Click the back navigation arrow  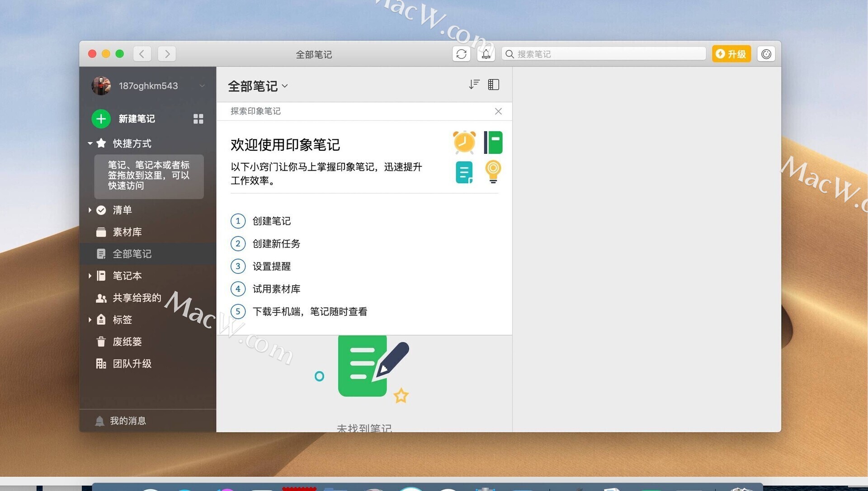[142, 54]
